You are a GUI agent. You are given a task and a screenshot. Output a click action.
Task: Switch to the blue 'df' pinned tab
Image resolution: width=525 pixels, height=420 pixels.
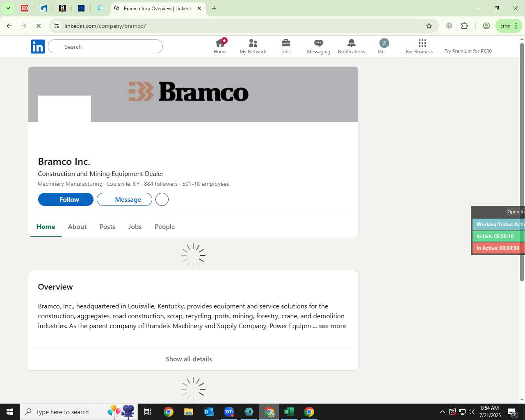click(81, 8)
